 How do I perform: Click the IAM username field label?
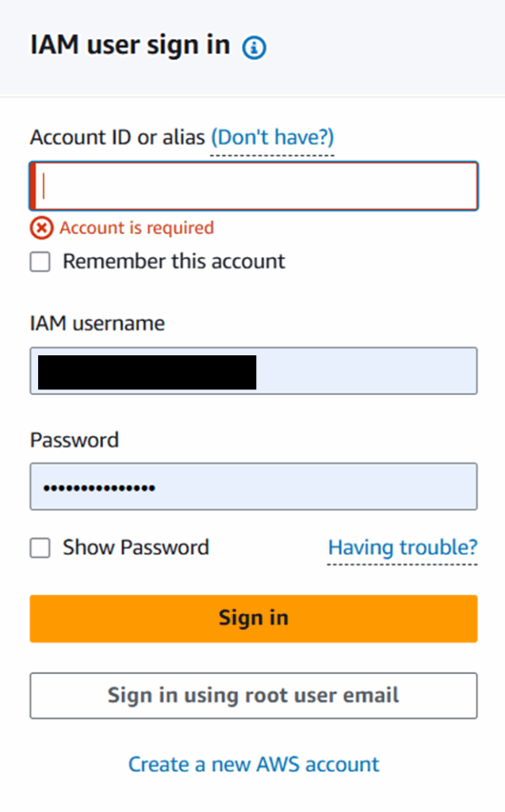tap(98, 324)
